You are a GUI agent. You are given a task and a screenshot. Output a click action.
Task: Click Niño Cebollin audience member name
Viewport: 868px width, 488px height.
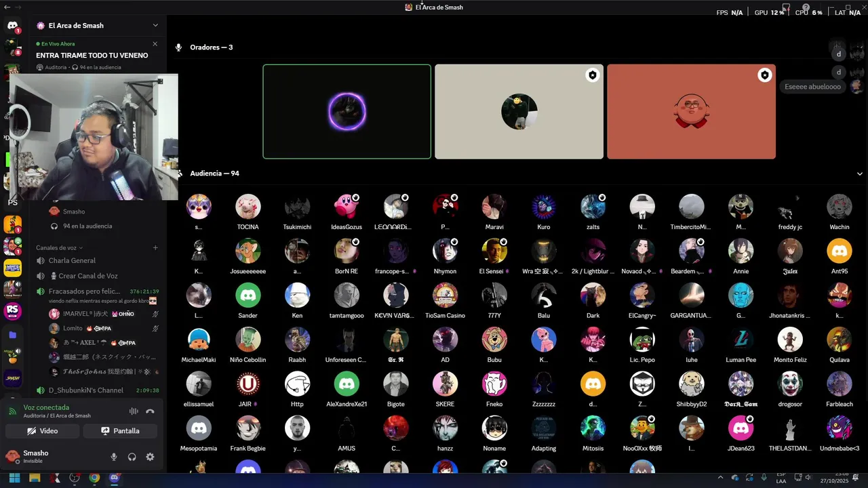(248, 360)
